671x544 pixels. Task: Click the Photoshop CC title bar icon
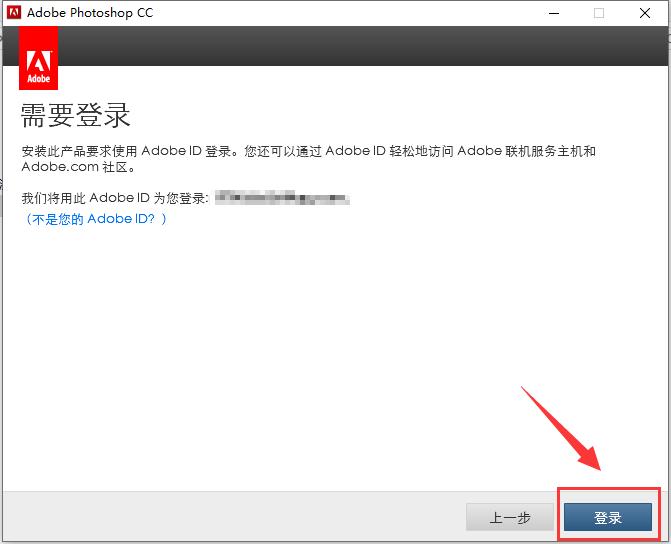pyautogui.click(x=14, y=12)
